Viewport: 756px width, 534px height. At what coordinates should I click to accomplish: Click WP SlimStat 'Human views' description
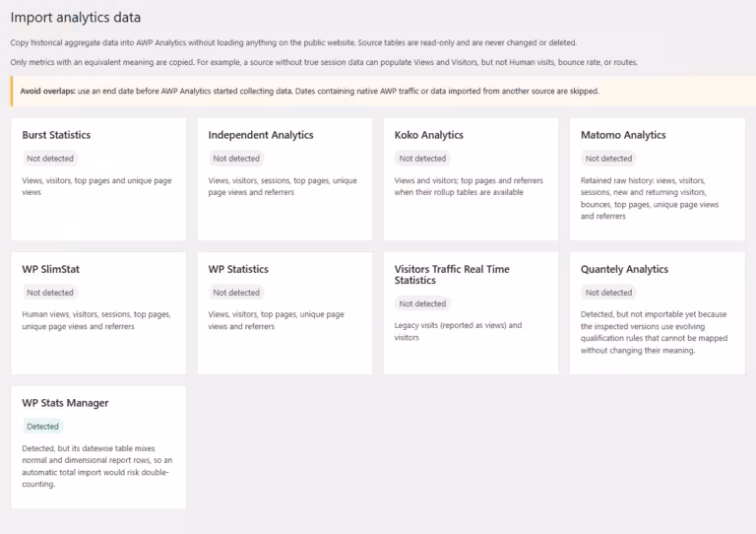pos(96,320)
